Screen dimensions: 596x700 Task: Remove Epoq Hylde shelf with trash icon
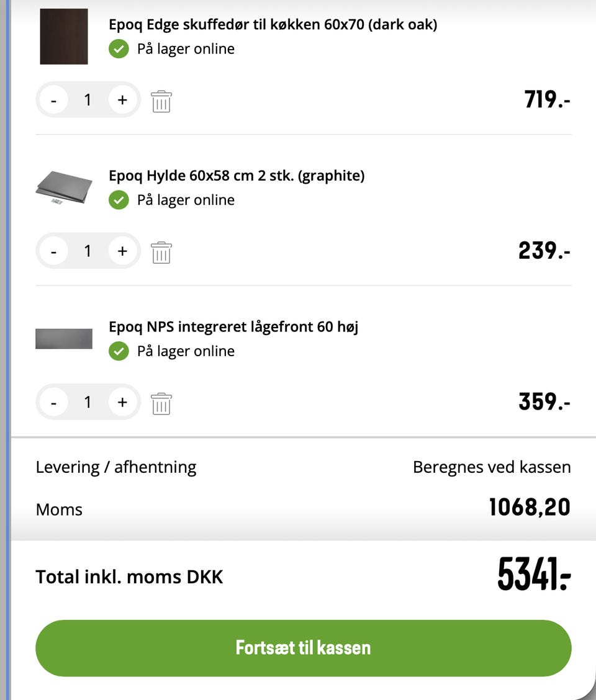[x=161, y=252]
